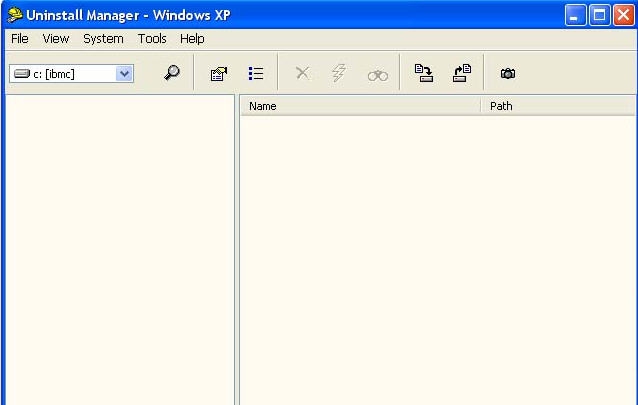This screenshot has height=405, width=638.
Task: Maximize the Uninstall Manager window
Action: [x=599, y=15]
